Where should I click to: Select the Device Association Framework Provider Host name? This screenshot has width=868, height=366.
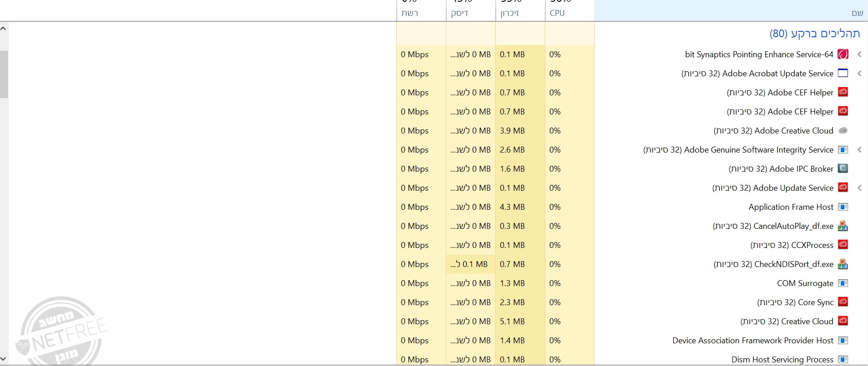(x=753, y=341)
